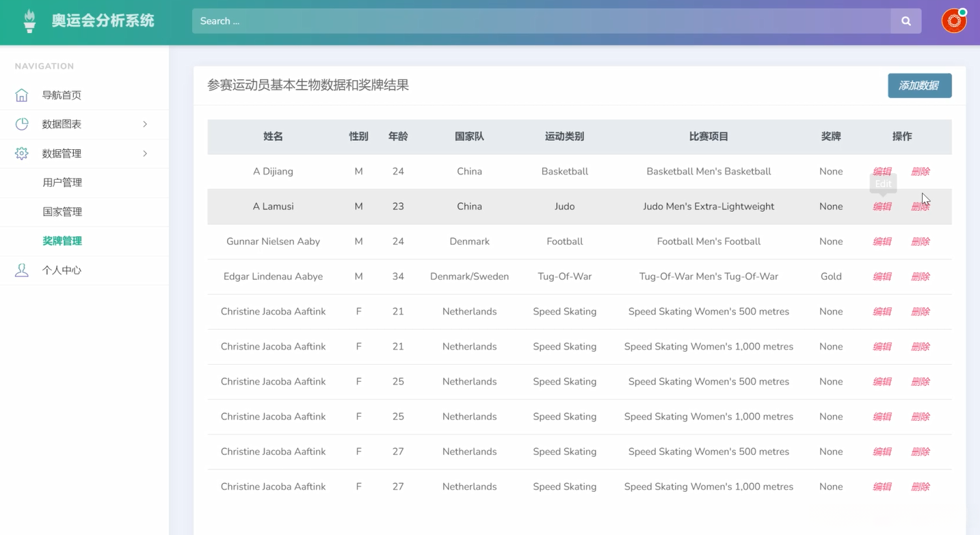Click the pie chart icon beside 数据图表
The width and height of the screenshot is (980, 535).
22,124
